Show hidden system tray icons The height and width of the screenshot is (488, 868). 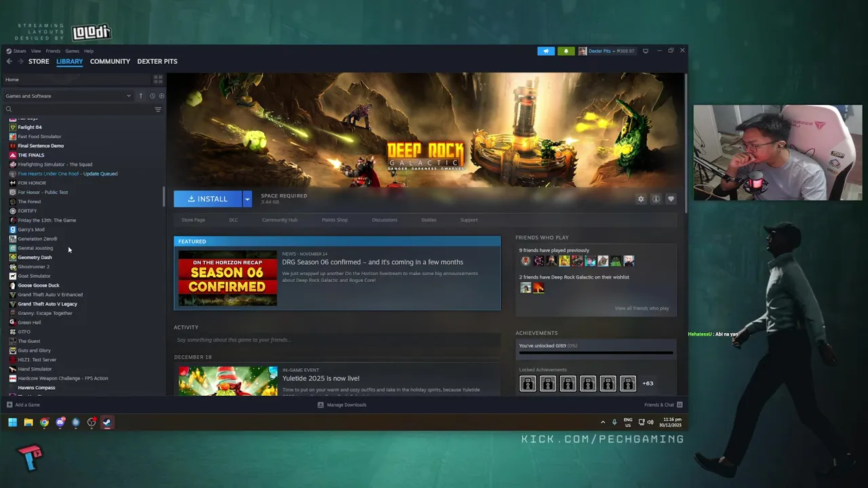pos(603,422)
